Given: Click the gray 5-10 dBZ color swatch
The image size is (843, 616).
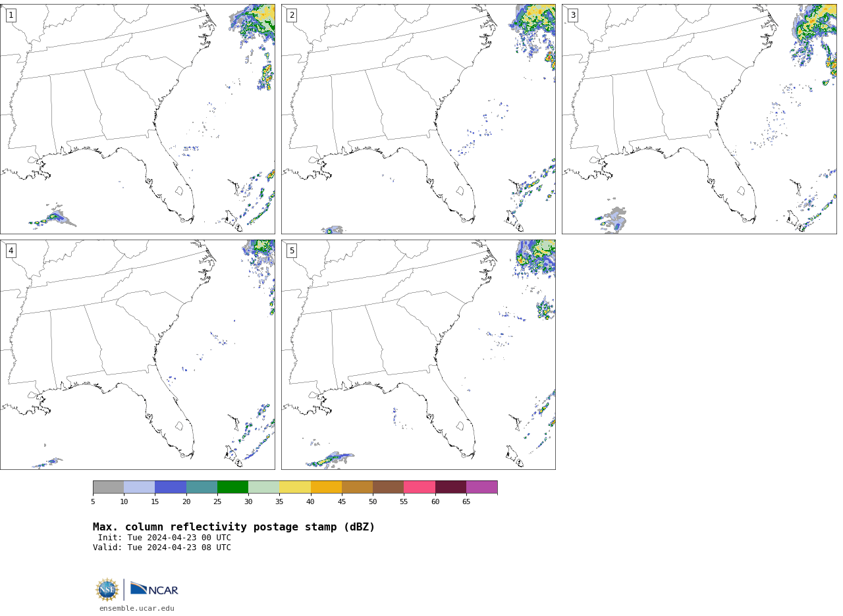Looking at the screenshot, I should pyautogui.click(x=108, y=487).
